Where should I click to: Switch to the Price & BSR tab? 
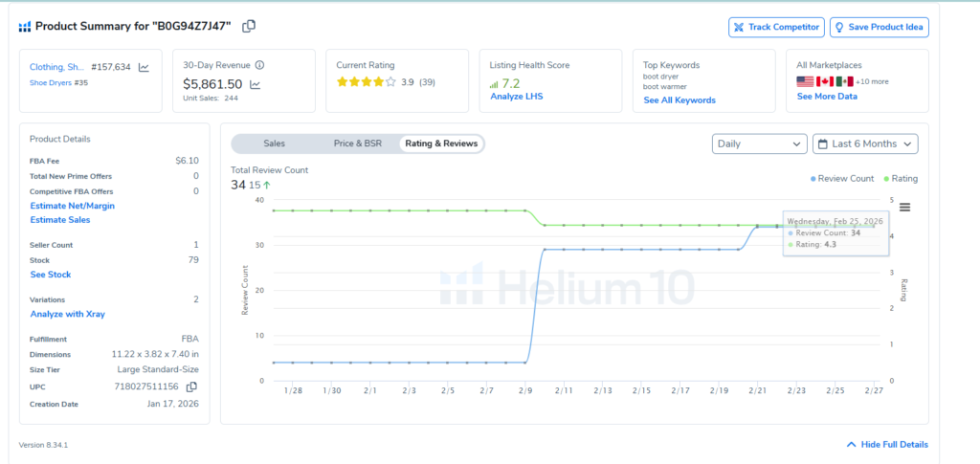pos(357,144)
